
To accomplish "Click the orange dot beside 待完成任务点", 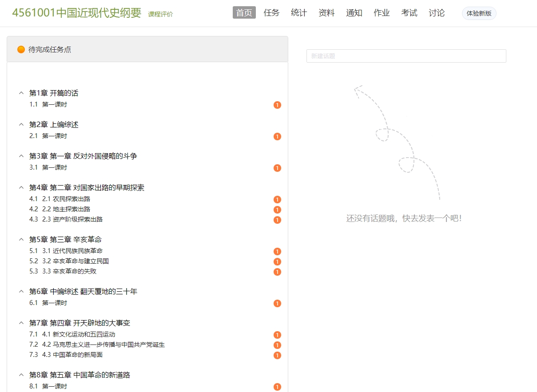I will pos(21,50).
